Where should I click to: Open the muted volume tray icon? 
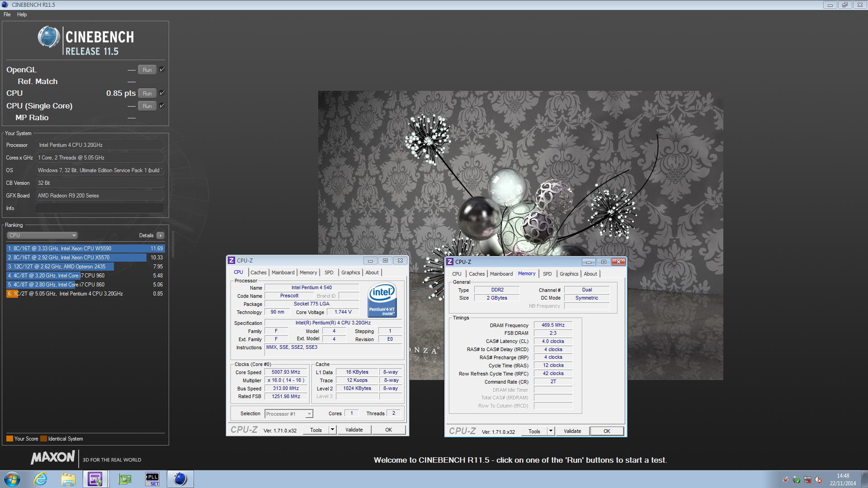tap(818, 480)
